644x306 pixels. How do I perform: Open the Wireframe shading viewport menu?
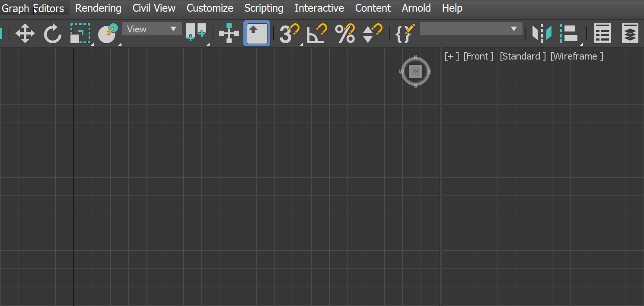[x=577, y=56]
